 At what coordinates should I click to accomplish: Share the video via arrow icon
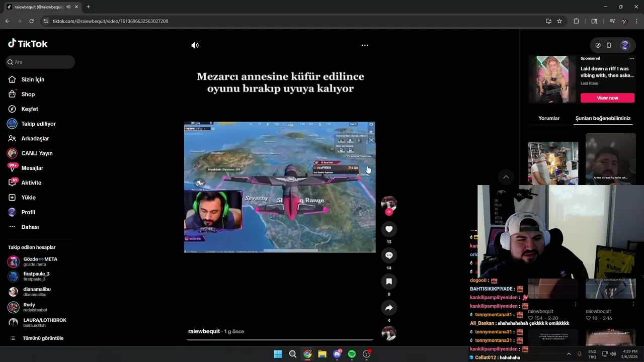389,308
